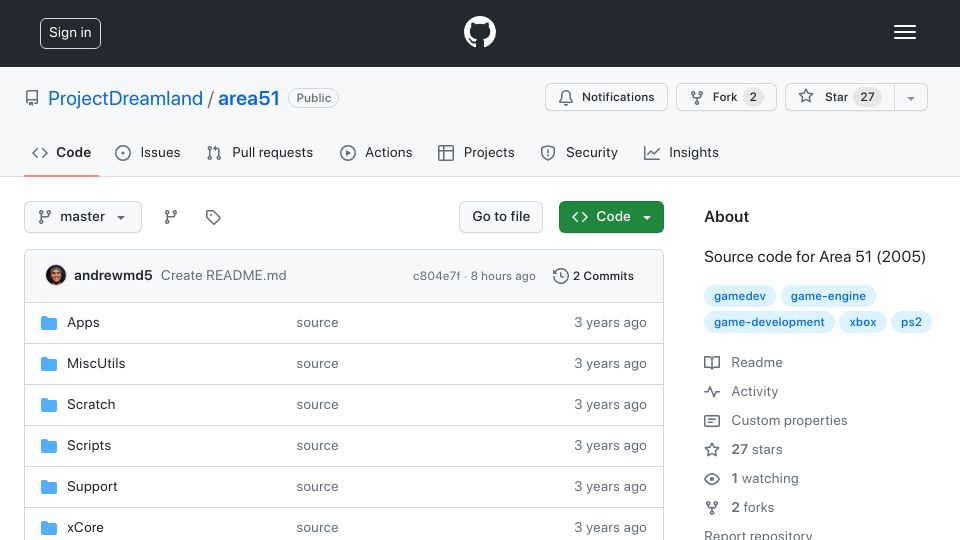Open the ProjectDreamland owner link

[x=126, y=98]
